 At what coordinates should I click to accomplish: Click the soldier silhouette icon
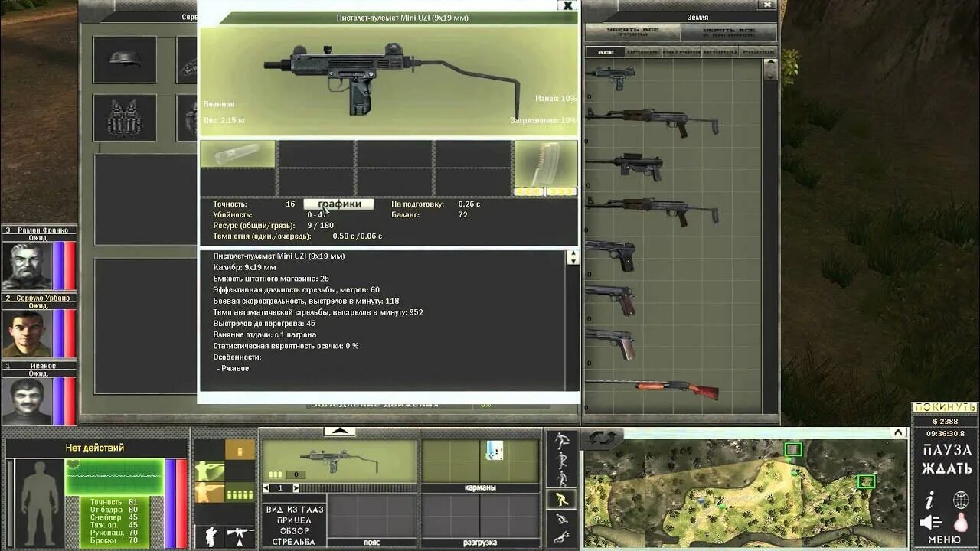209,536
